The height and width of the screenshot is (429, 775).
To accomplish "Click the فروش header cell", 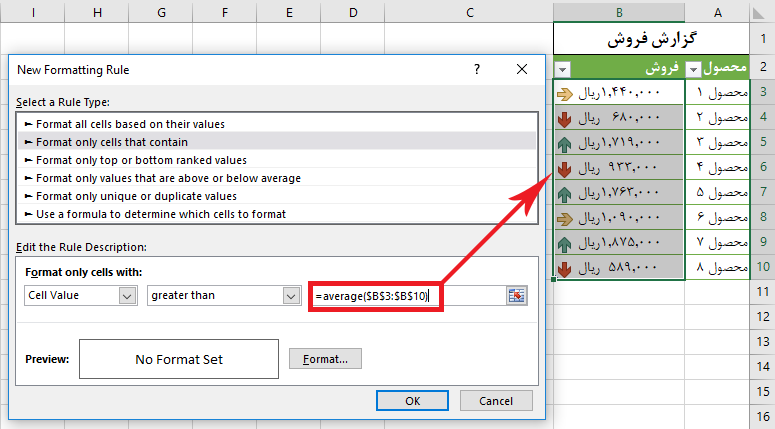I will [619, 67].
